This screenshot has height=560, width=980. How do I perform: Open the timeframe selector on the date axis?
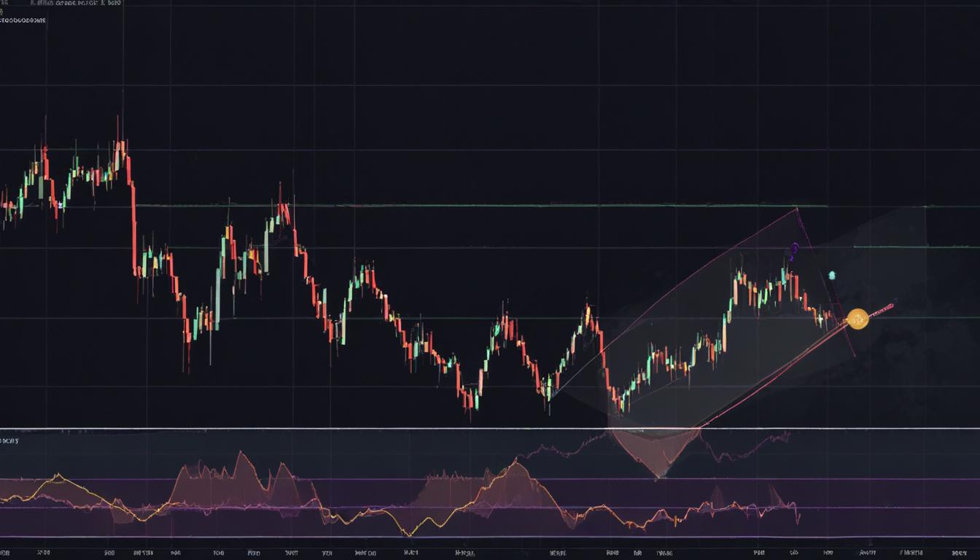point(489,552)
